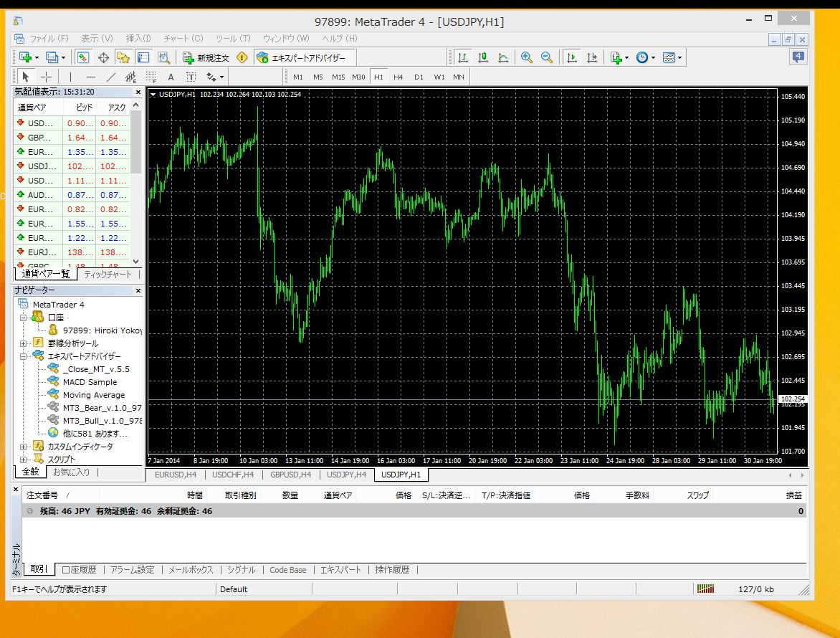Expand the custom indicators tree node
This screenshot has width=840, height=638.
(23, 447)
